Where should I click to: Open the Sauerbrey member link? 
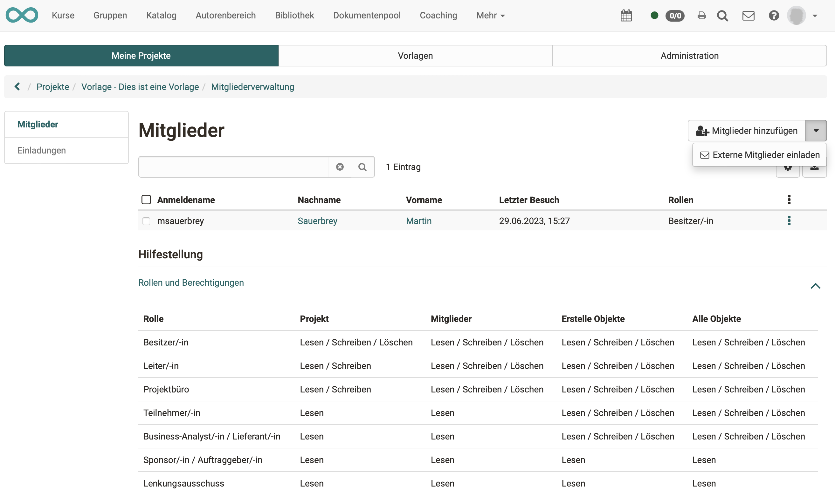click(318, 221)
